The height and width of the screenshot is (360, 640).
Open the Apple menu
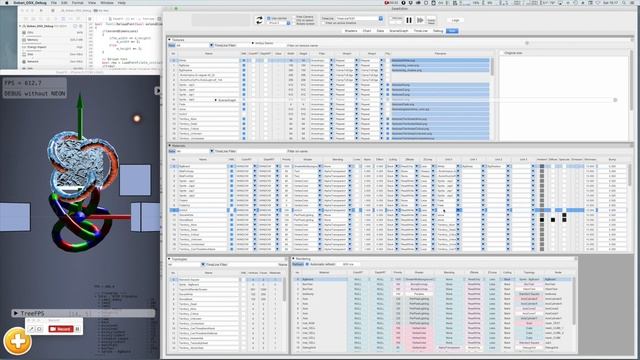point(6,2)
